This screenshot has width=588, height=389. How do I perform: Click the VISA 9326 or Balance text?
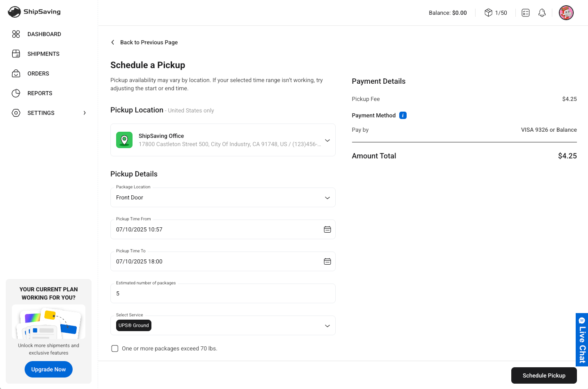coord(549,130)
